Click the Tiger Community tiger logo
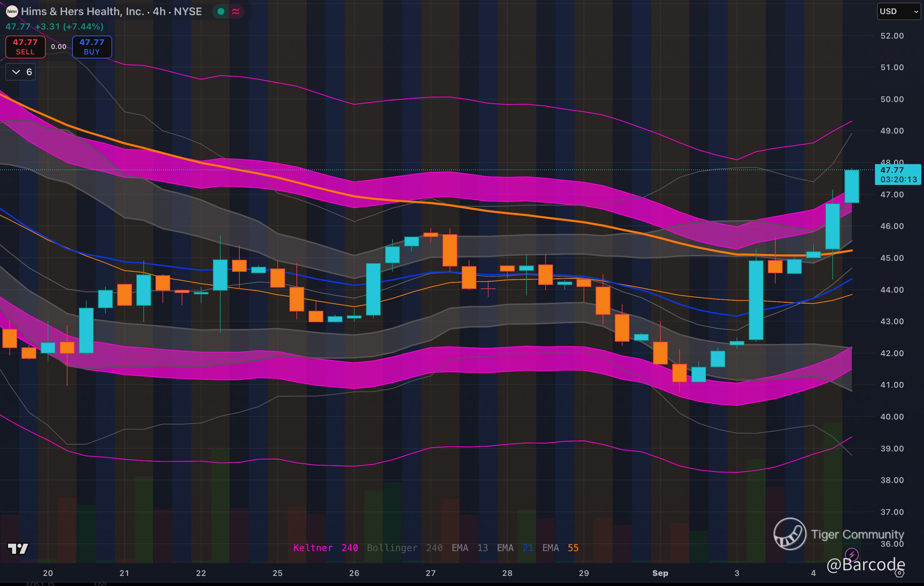The image size is (924, 586). coord(790,534)
